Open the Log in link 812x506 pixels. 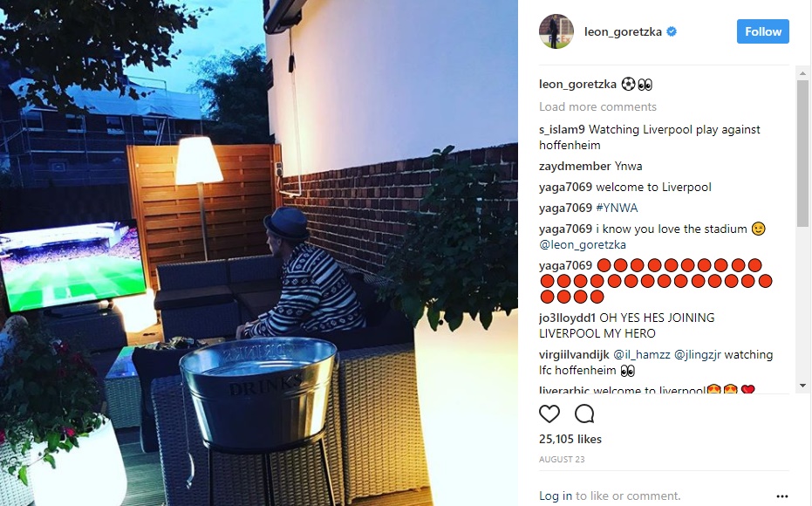pos(555,496)
